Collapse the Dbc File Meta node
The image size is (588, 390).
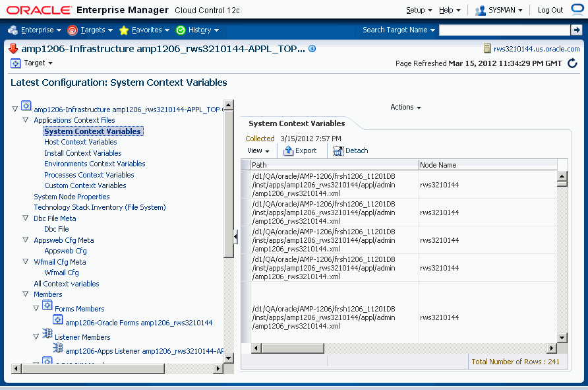(x=25, y=218)
